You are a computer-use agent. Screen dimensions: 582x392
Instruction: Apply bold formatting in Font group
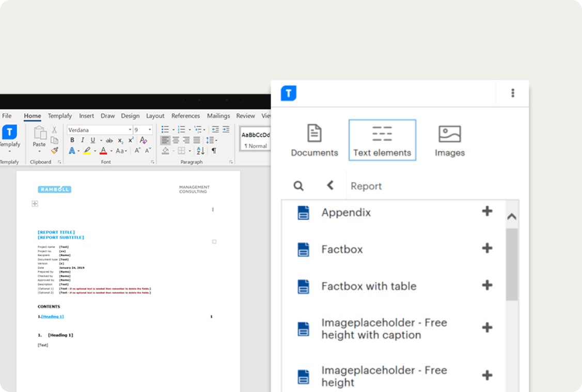[72, 140]
